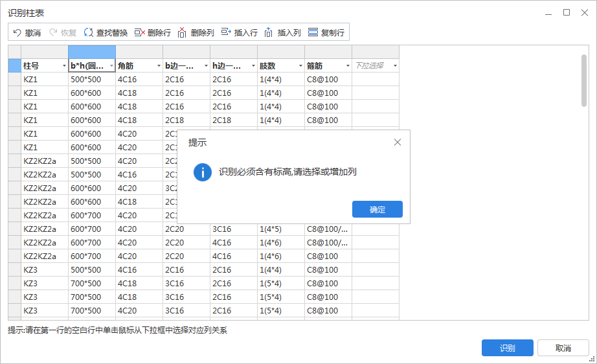Click cell 4C16 in first KZ1 row
Screen dimensions: 597x364
[x=139, y=80]
